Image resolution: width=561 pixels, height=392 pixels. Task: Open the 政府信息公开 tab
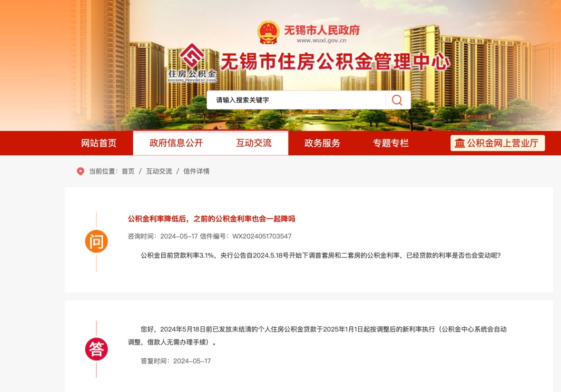(176, 143)
